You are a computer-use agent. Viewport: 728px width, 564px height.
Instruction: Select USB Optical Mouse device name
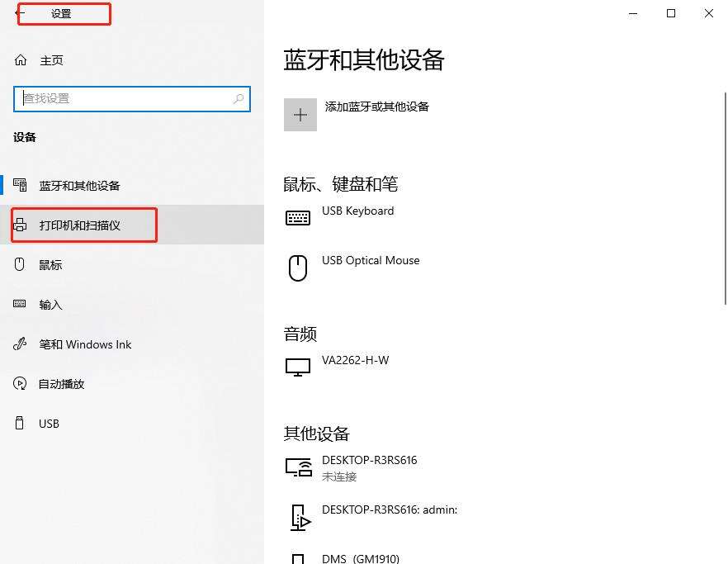(x=371, y=260)
